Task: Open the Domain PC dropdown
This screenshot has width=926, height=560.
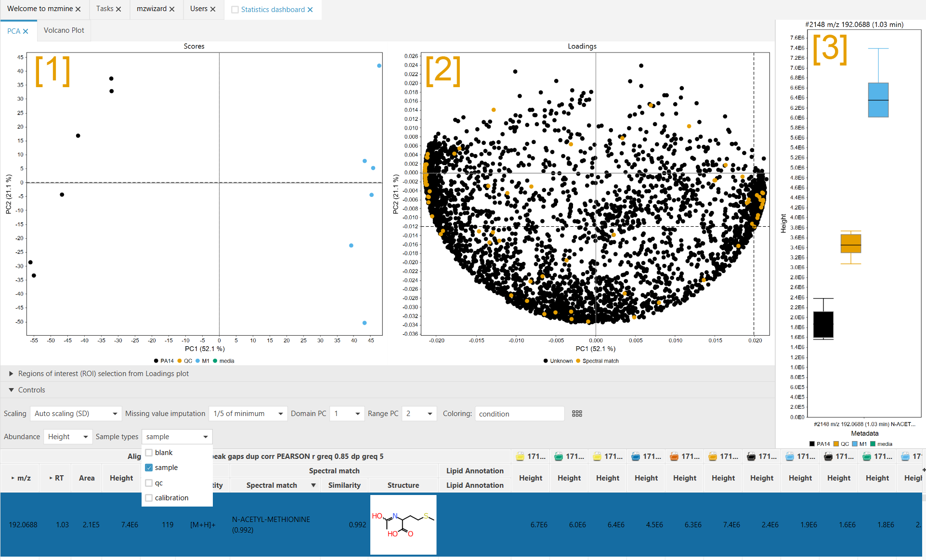Action: pyautogui.click(x=347, y=414)
